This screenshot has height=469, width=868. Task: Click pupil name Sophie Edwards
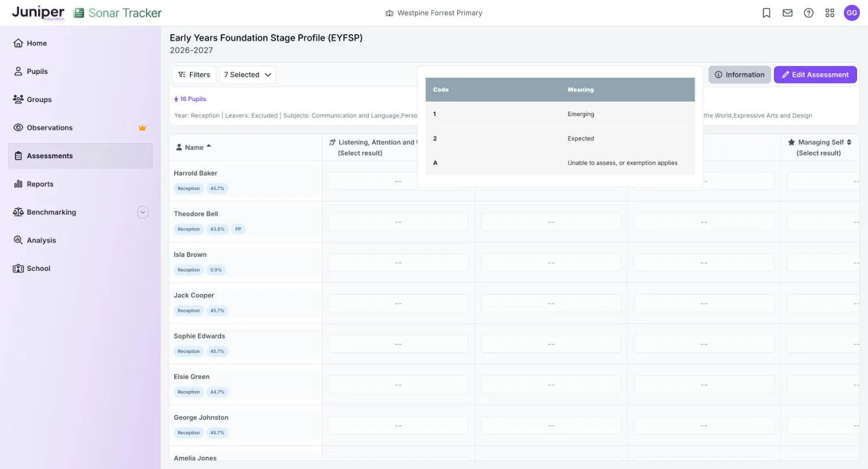point(199,336)
